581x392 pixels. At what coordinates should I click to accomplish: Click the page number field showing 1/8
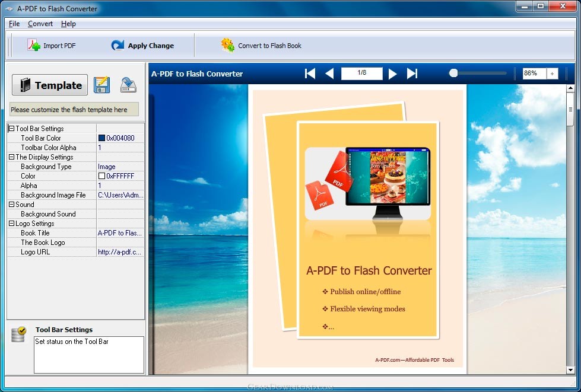click(361, 74)
